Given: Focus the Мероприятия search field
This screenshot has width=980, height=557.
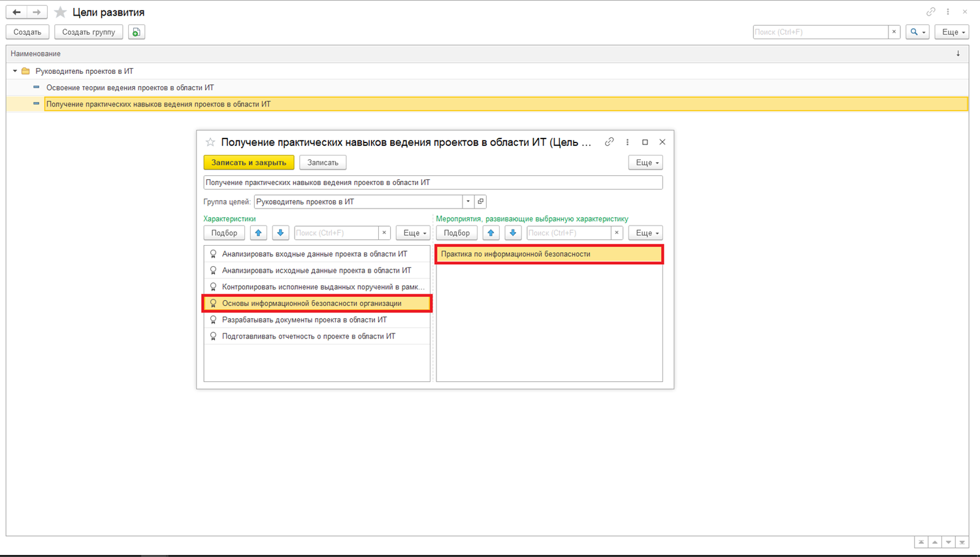Looking at the screenshot, I should click(569, 233).
